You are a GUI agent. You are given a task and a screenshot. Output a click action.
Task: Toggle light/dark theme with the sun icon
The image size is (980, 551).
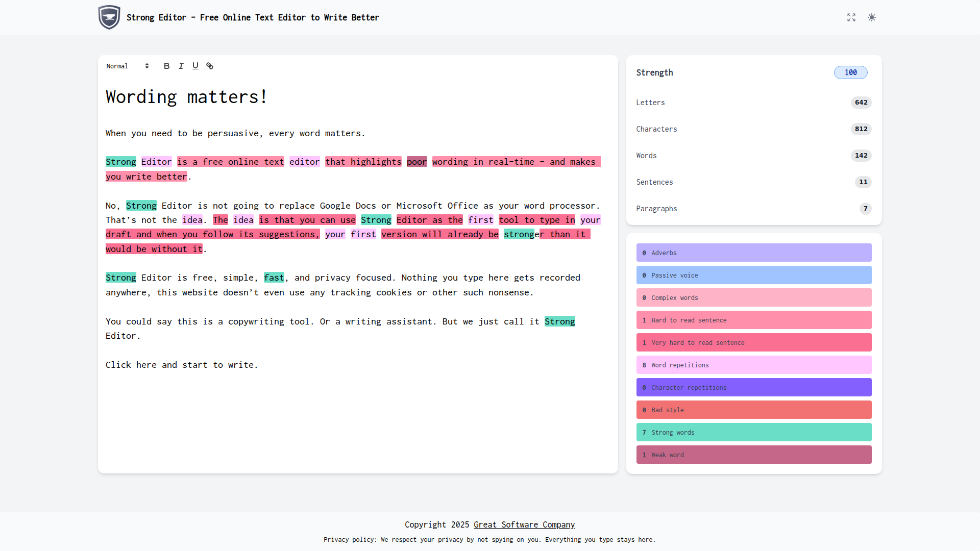click(872, 17)
